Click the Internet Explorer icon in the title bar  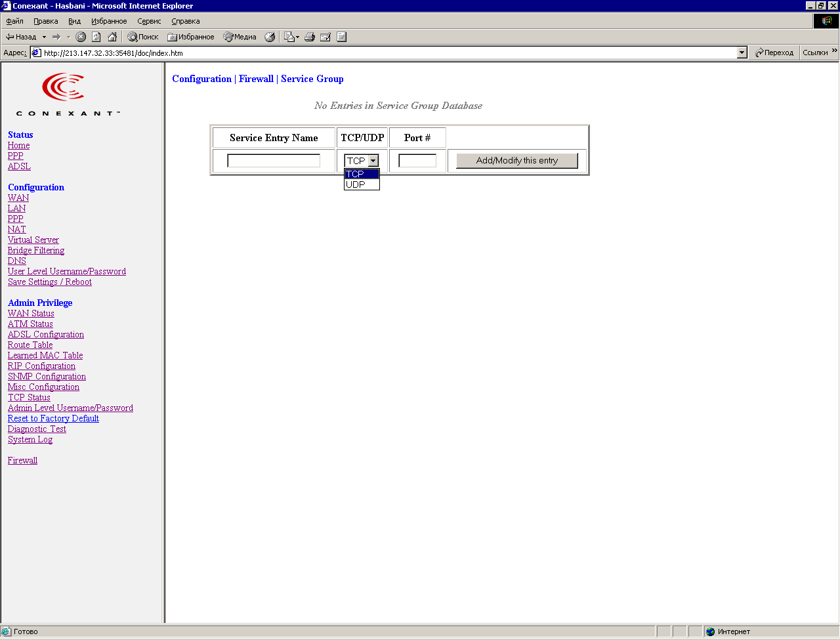pyautogui.click(x=6, y=6)
